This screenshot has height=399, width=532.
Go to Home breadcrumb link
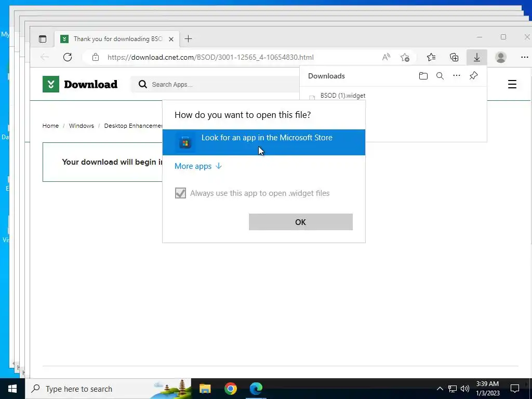pyautogui.click(x=50, y=126)
